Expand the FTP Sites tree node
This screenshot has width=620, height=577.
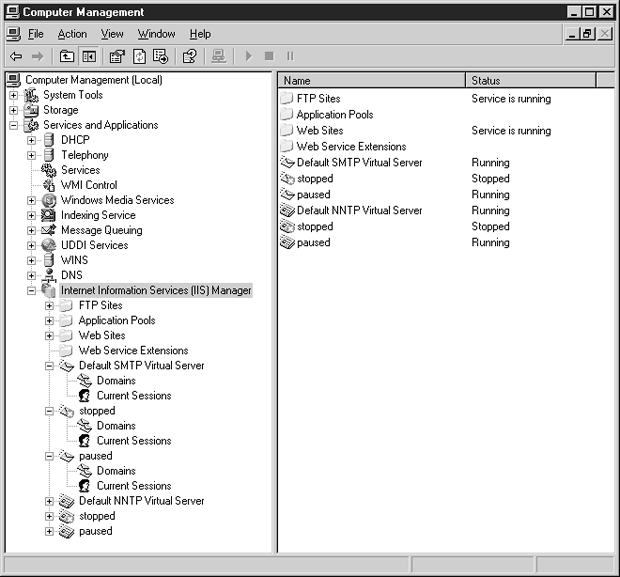50,306
